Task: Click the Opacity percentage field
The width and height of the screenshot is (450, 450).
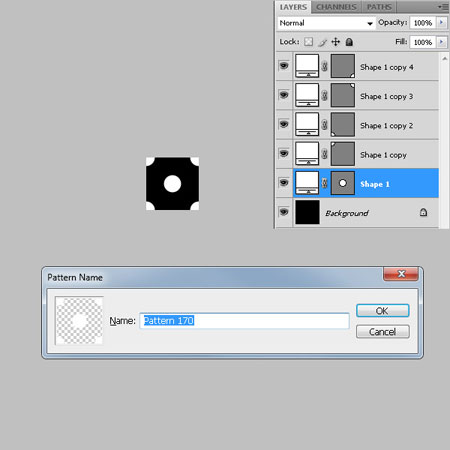Action: [423, 23]
